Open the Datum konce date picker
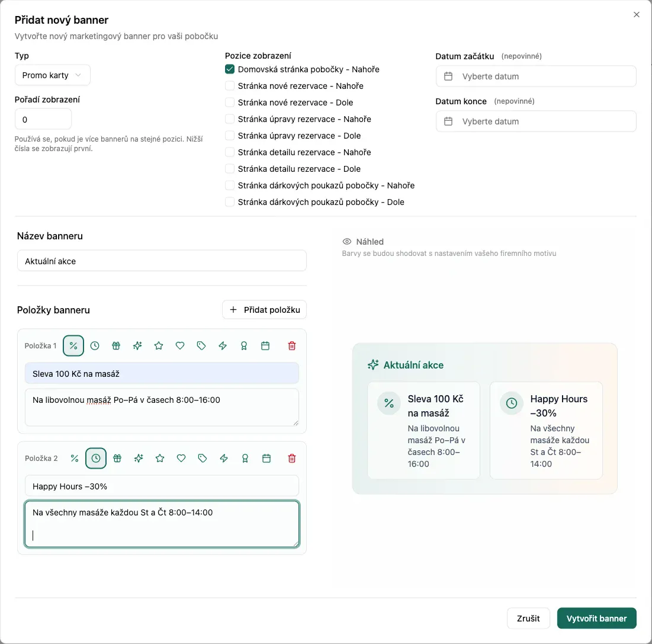The width and height of the screenshot is (652, 644). [535, 121]
